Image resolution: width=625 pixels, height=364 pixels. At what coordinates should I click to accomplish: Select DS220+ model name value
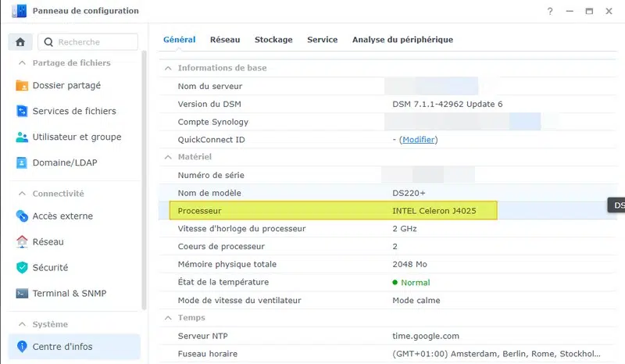pos(409,193)
